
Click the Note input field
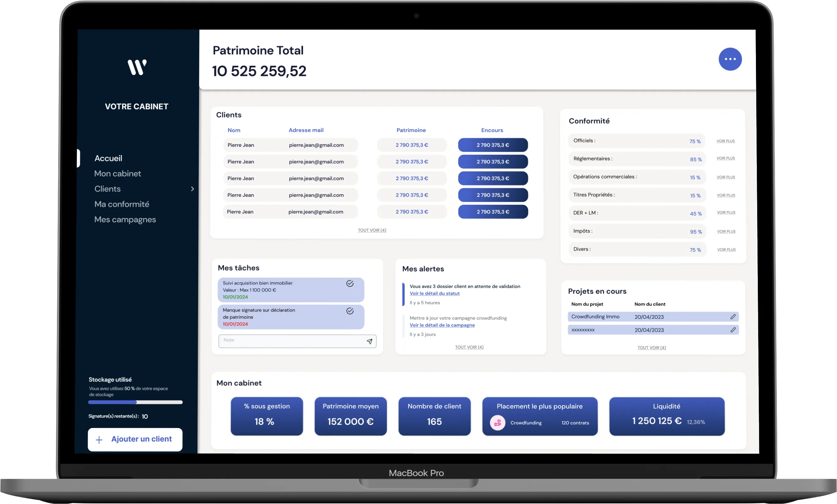click(297, 341)
